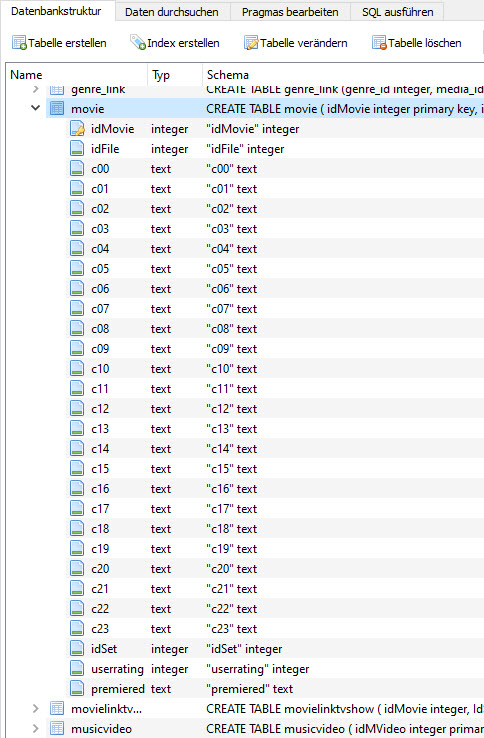The image size is (484, 738).
Task: Switch to the Daten durchsuchen tab
Action: tap(172, 12)
